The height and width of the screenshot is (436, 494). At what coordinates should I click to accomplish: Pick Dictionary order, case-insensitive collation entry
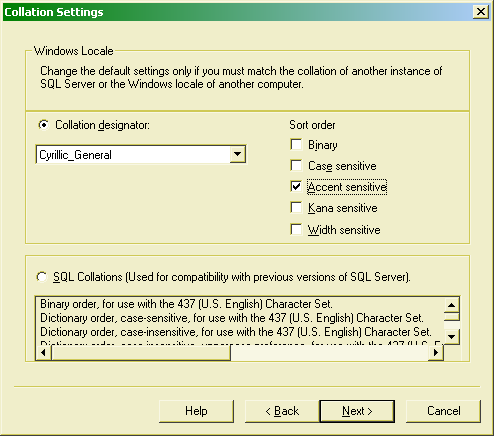(236, 332)
